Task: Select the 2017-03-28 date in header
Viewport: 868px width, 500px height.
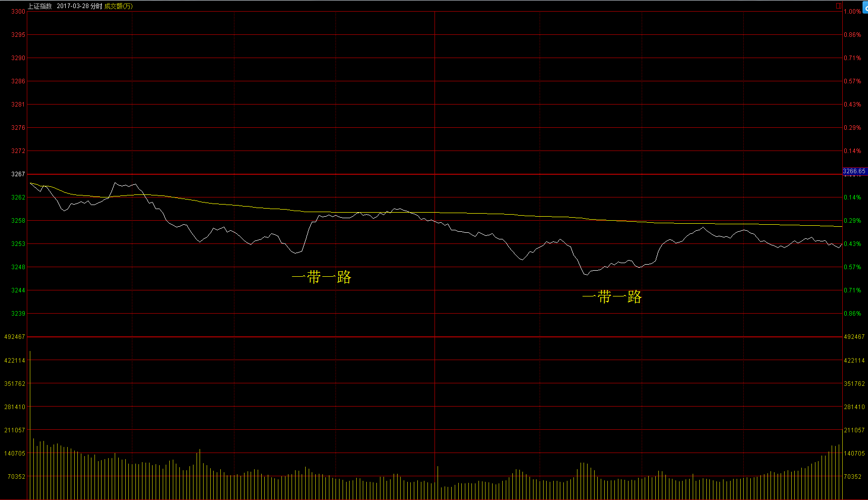Action: click(x=73, y=6)
